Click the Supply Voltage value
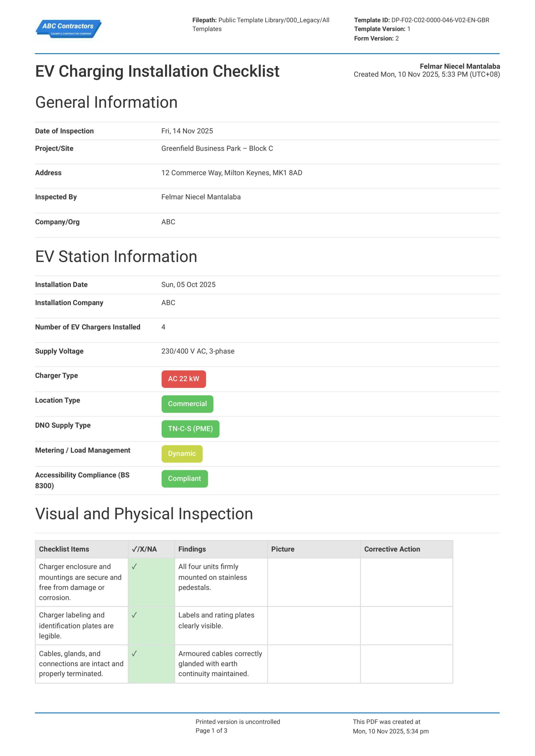 (198, 351)
